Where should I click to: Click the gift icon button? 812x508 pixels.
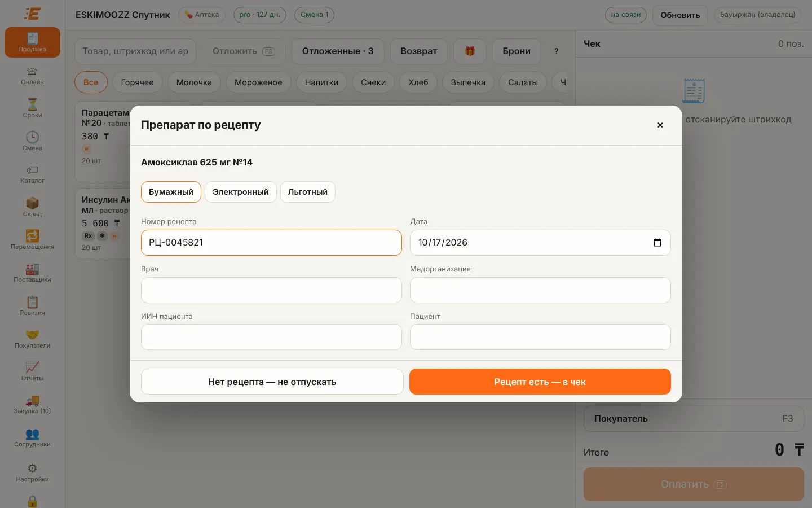click(x=470, y=51)
